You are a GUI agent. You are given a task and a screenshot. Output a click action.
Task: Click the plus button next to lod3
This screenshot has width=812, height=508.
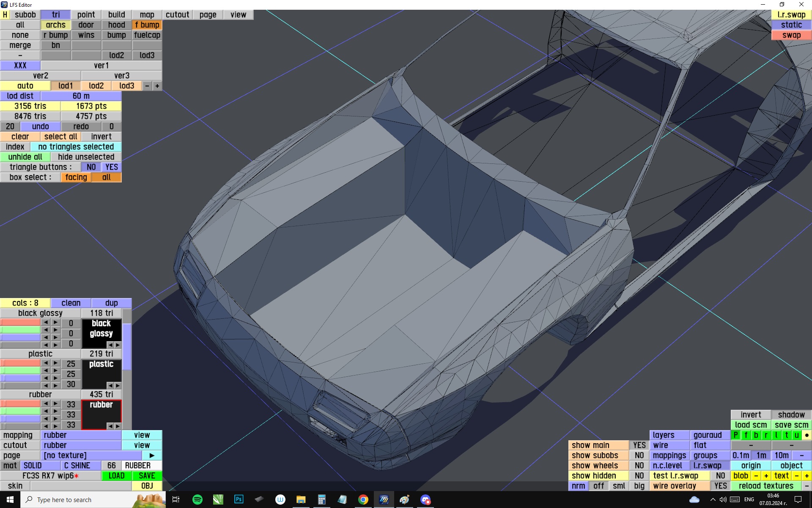point(157,86)
